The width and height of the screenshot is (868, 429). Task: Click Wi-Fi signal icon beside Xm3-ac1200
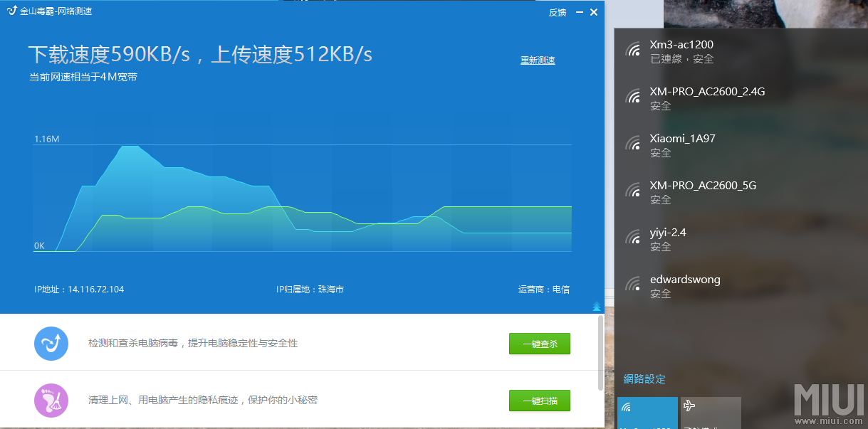coord(632,49)
